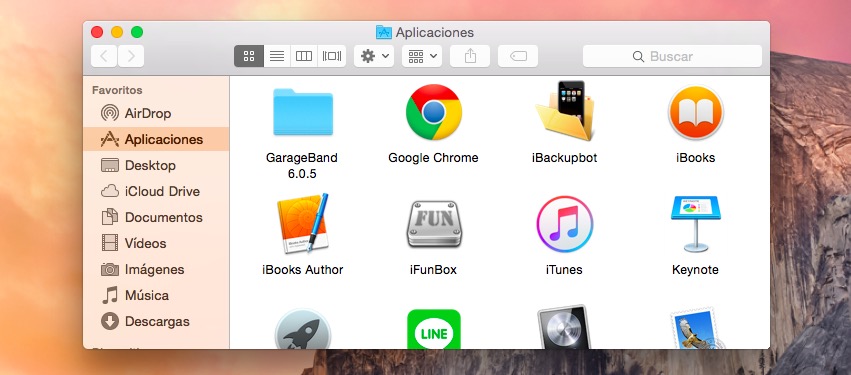The height and width of the screenshot is (375, 851).
Task: Select the iBackupbot app icon
Action: tap(565, 111)
